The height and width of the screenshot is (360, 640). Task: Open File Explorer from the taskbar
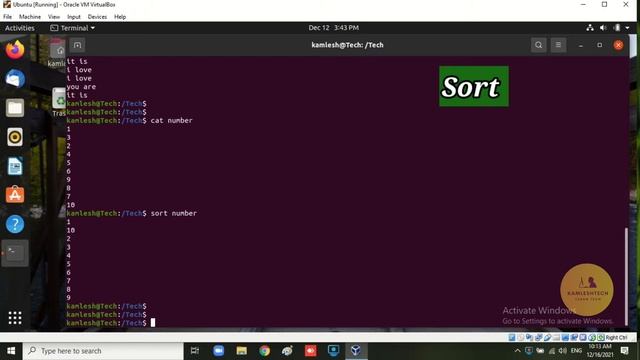pos(242,351)
